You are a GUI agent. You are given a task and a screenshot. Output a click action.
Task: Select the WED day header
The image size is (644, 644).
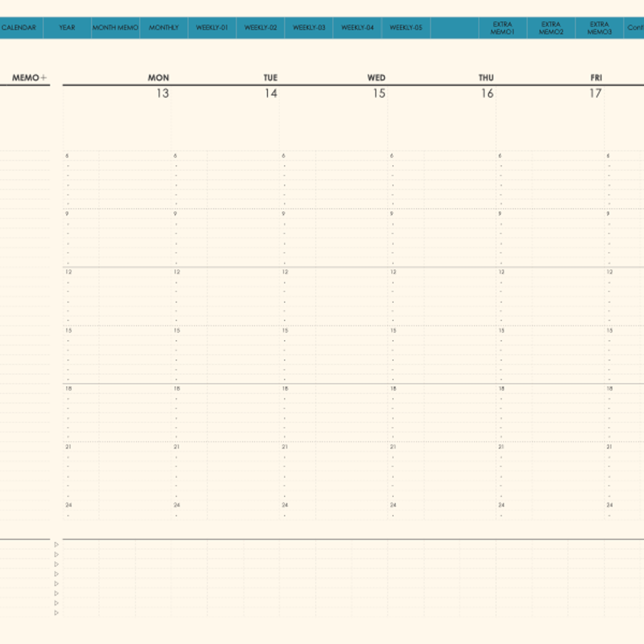pos(376,78)
